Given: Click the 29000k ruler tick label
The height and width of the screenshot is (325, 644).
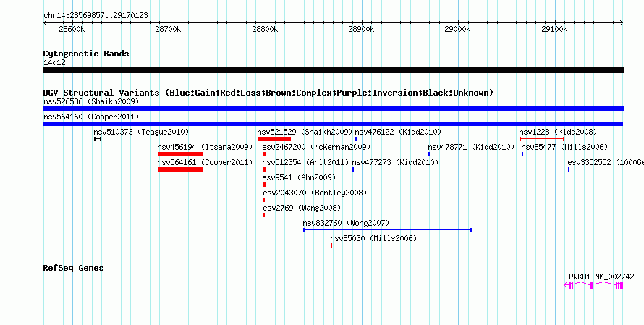Looking at the screenshot, I should click(x=457, y=29).
